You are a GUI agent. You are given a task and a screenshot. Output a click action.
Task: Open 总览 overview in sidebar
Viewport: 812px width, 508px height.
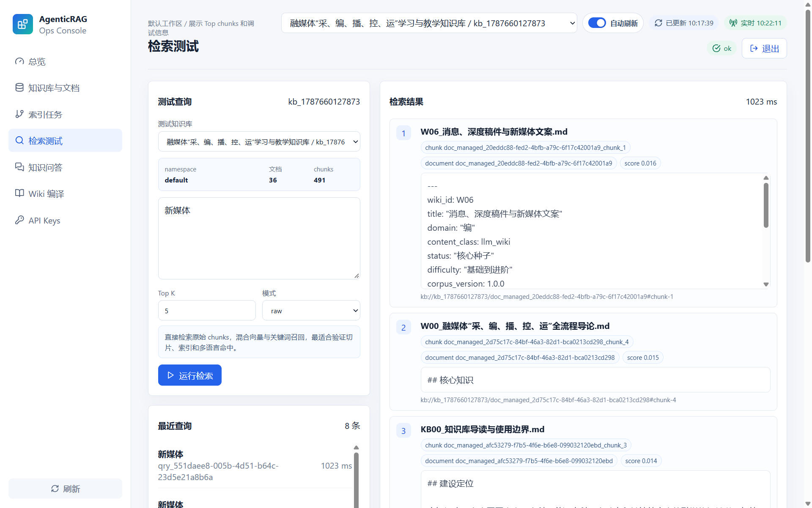pos(65,61)
